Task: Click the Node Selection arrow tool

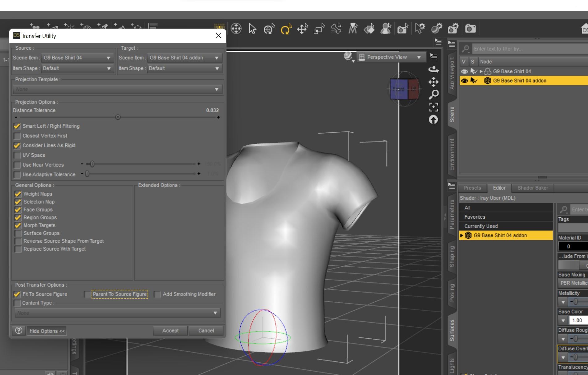Action: pos(252,29)
